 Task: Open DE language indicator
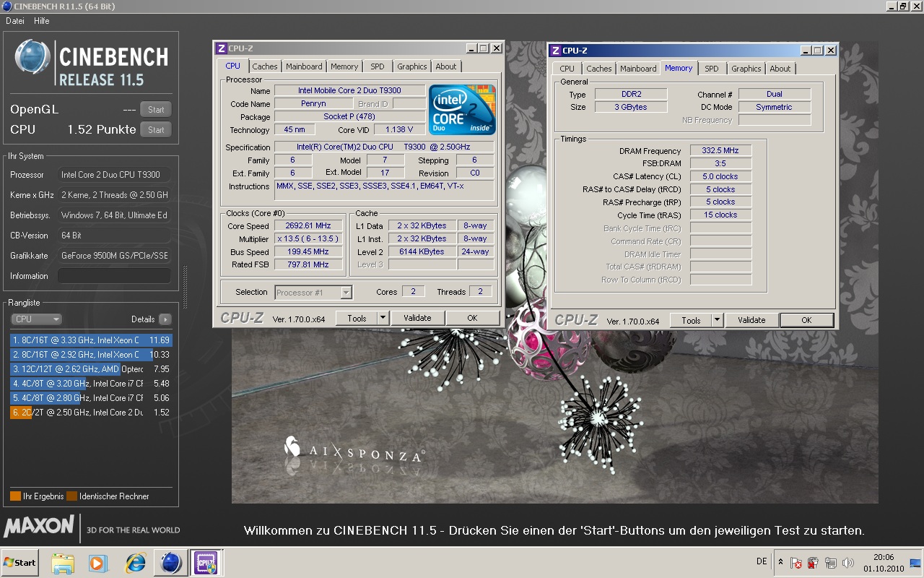coord(762,561)
